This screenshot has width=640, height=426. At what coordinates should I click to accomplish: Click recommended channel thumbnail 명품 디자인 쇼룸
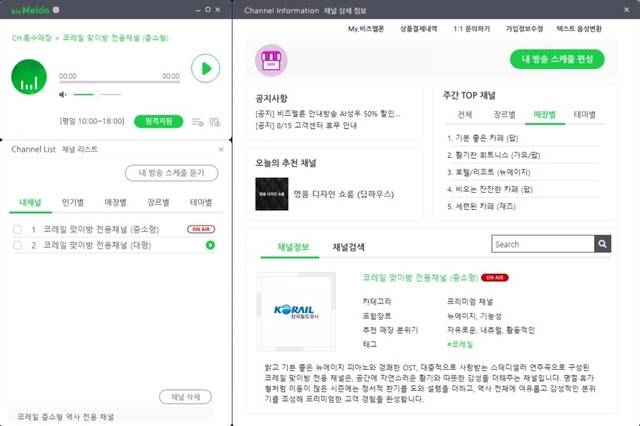pyautogui.click(x=272, y=194)
